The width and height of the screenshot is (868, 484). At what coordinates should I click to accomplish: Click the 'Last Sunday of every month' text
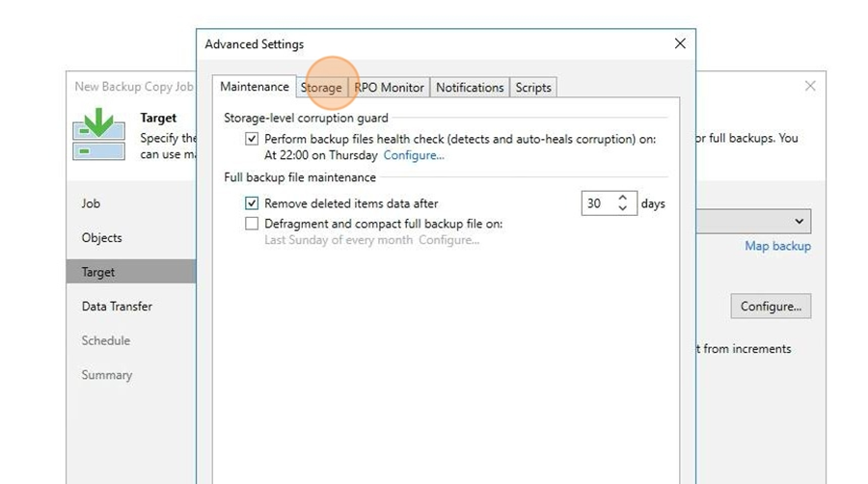click(x=339, y=240)
